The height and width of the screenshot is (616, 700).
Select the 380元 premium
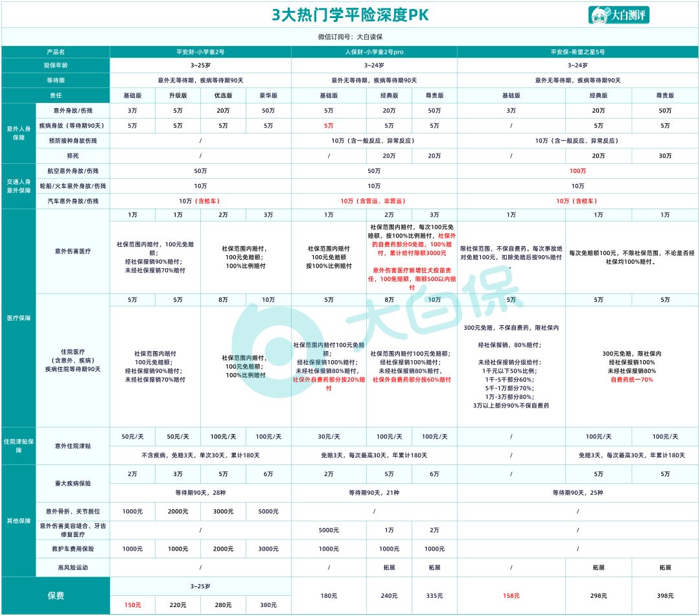(x=268, y=605)
